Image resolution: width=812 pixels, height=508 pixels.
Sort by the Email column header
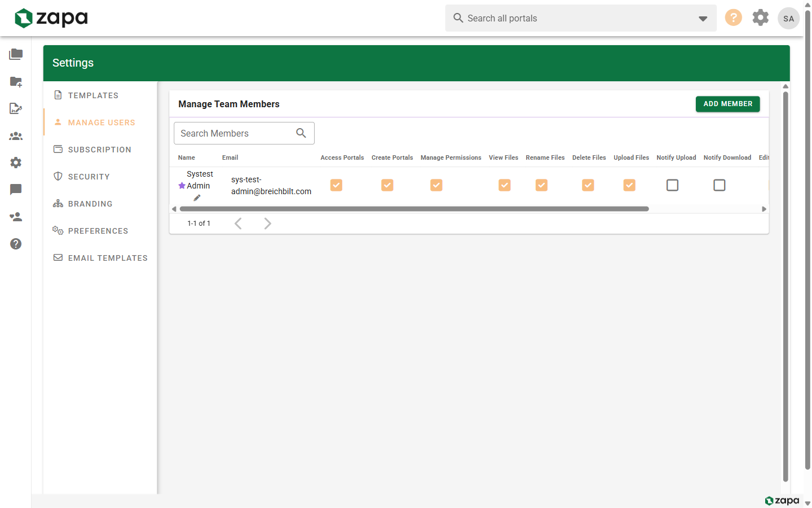(230, 157)
